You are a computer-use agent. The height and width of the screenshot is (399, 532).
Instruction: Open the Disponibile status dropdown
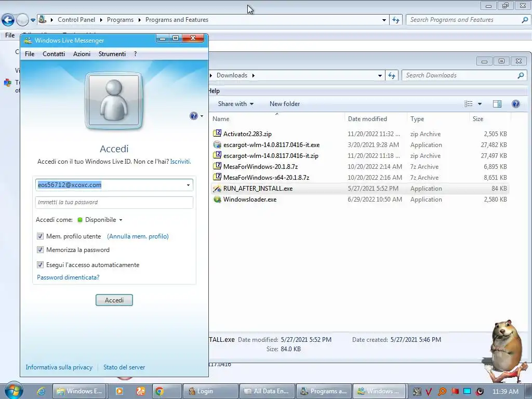[x=121, y=220]
